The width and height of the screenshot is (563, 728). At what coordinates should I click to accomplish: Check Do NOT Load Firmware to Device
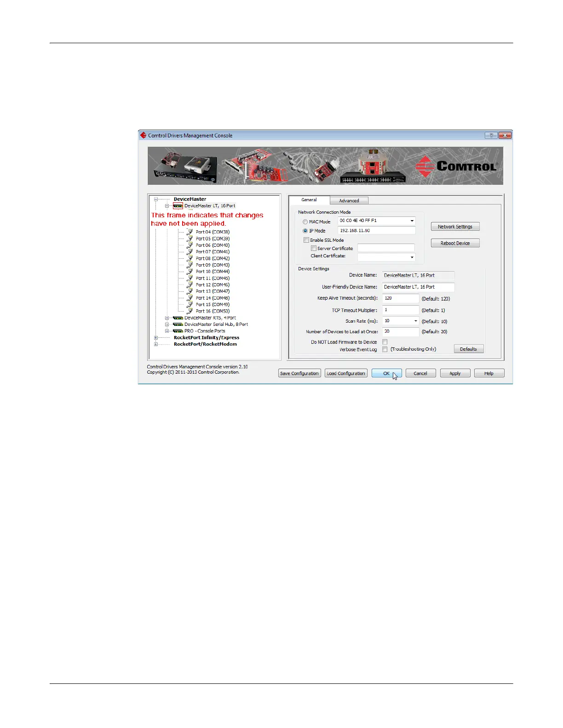385,342
